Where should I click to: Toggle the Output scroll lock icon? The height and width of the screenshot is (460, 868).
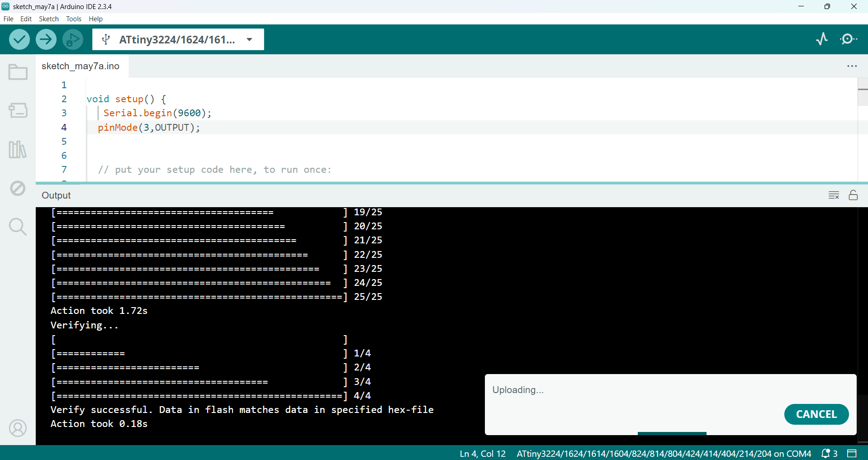853,195
